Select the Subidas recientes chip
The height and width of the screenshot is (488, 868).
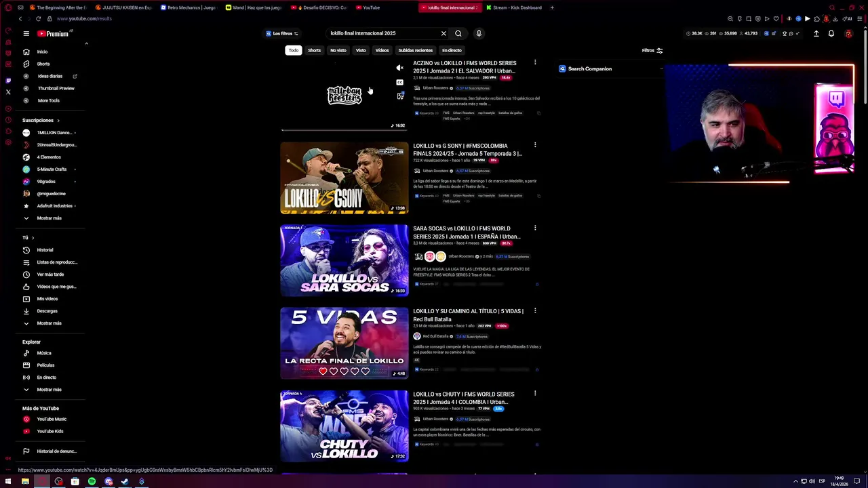coord(416,50)
